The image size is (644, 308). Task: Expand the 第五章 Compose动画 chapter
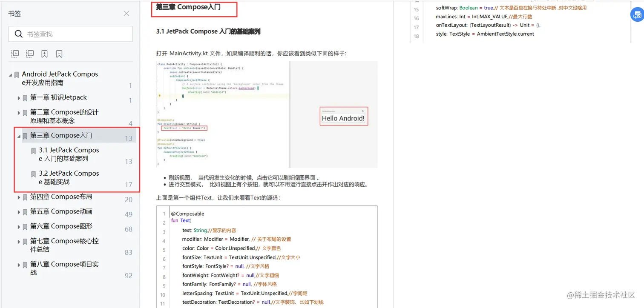point(18,212)
